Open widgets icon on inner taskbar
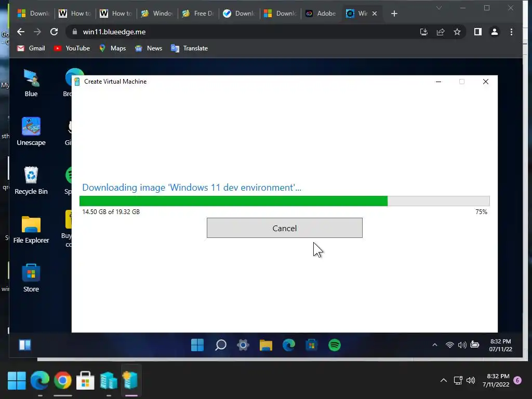This screenshot has width=532, height=399. click(25, 345)
